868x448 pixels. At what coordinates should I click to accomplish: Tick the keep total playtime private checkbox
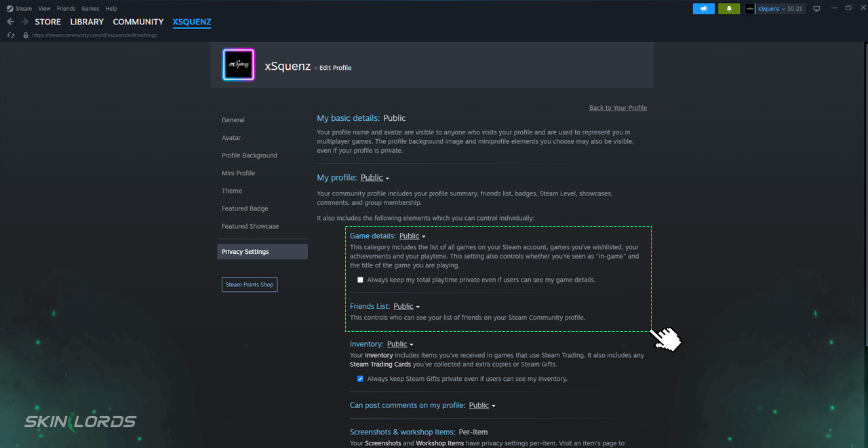point(360,280)
